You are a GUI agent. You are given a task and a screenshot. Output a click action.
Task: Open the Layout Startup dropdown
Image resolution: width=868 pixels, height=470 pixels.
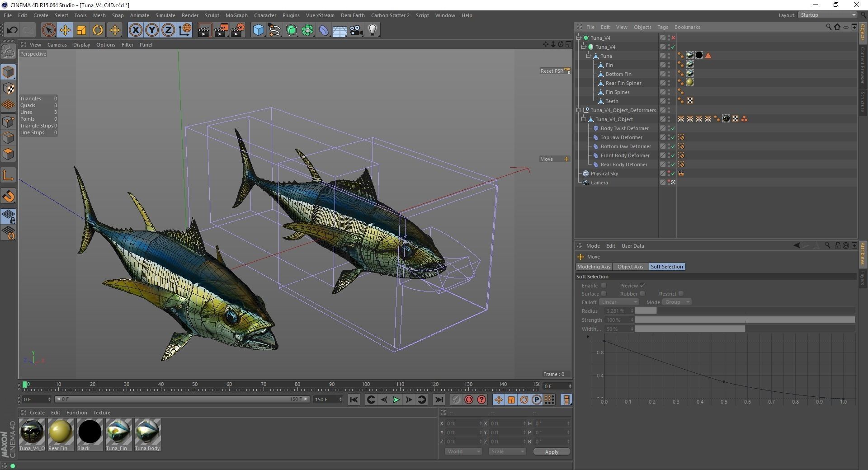[827, 15]
